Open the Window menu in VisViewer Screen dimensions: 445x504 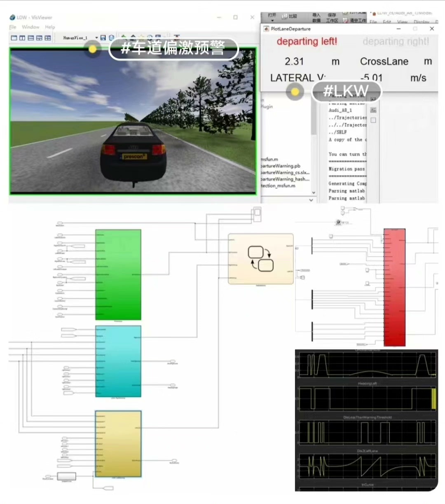pyautogui.click(x=30, y=27)
